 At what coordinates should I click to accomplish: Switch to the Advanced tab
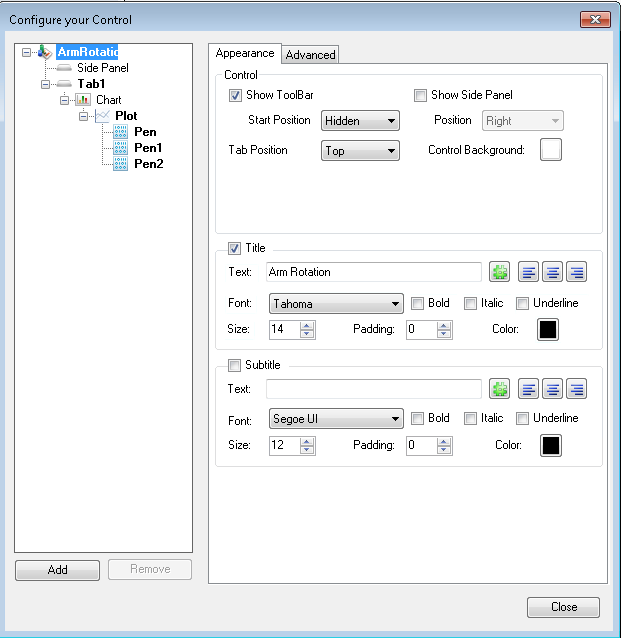click(310, 55)
